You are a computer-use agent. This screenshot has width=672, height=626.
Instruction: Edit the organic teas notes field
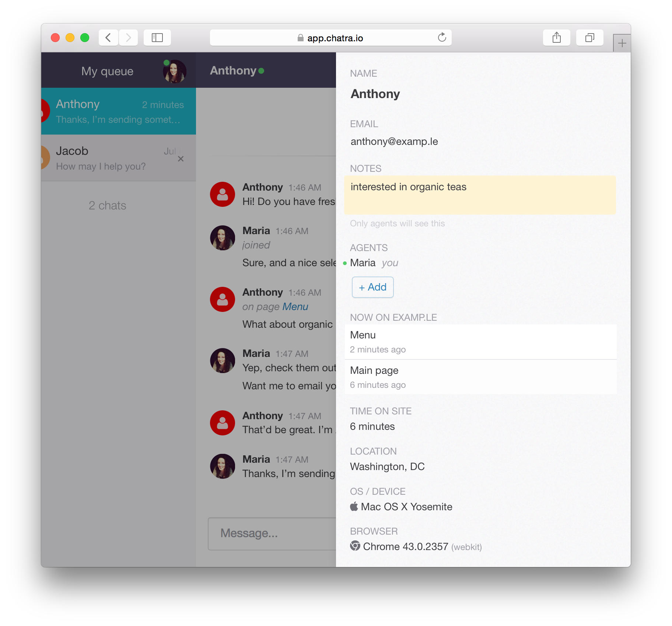480,195
